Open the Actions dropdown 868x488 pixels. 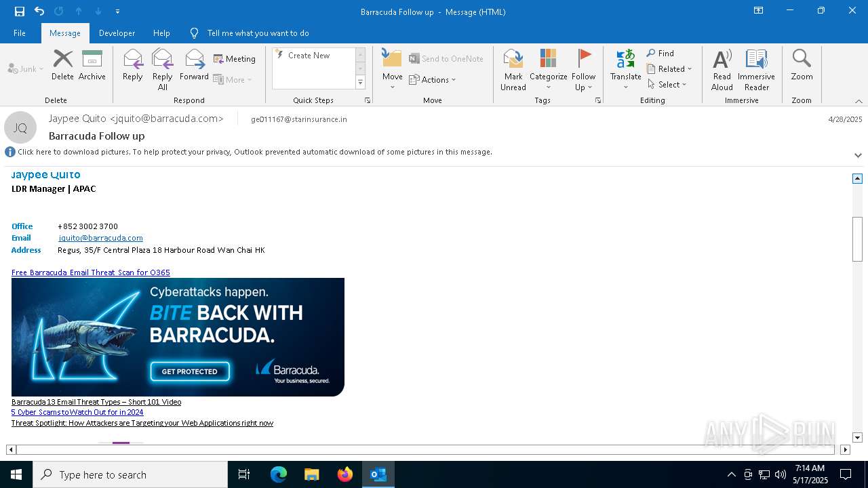(433, 79)
